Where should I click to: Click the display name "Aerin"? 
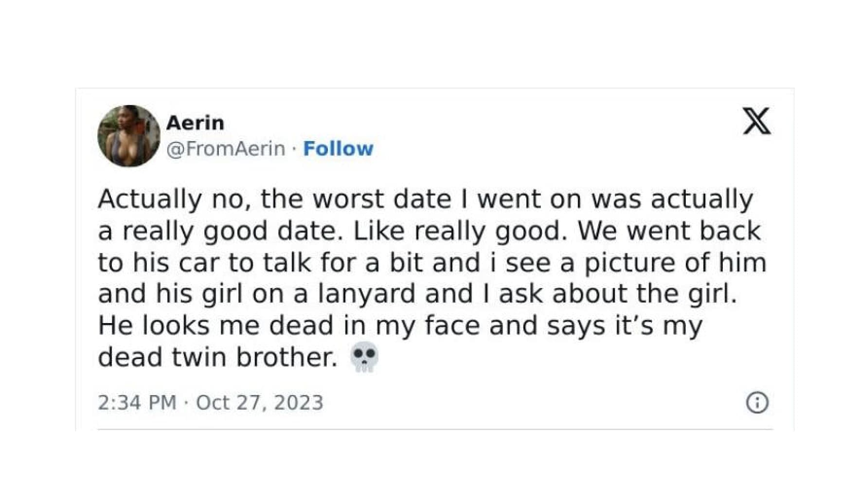click(x=195, y=123)
